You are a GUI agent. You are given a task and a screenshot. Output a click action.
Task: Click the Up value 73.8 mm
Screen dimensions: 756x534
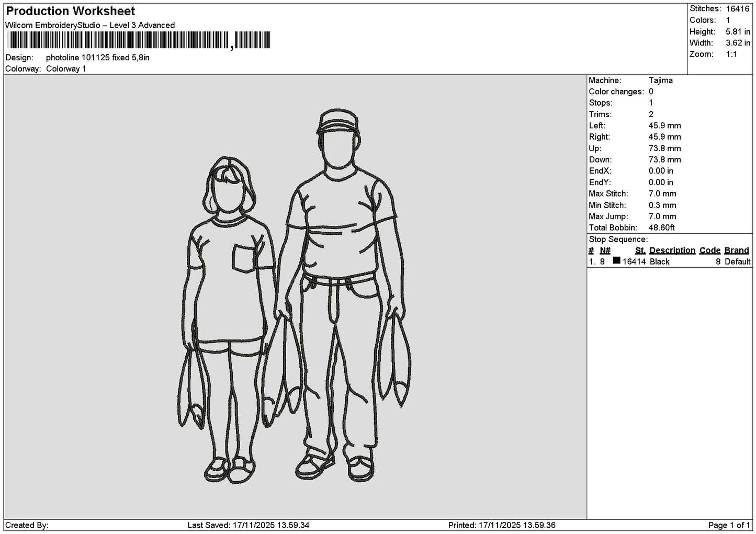click(x=664, y=149)
